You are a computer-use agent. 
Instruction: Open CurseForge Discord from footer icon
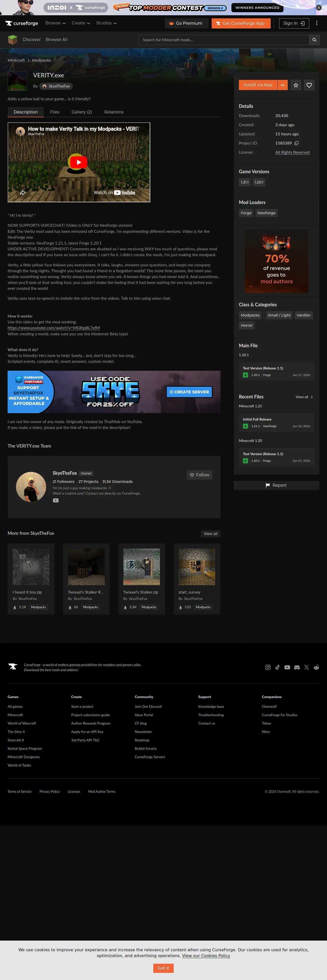pos(297,667)
